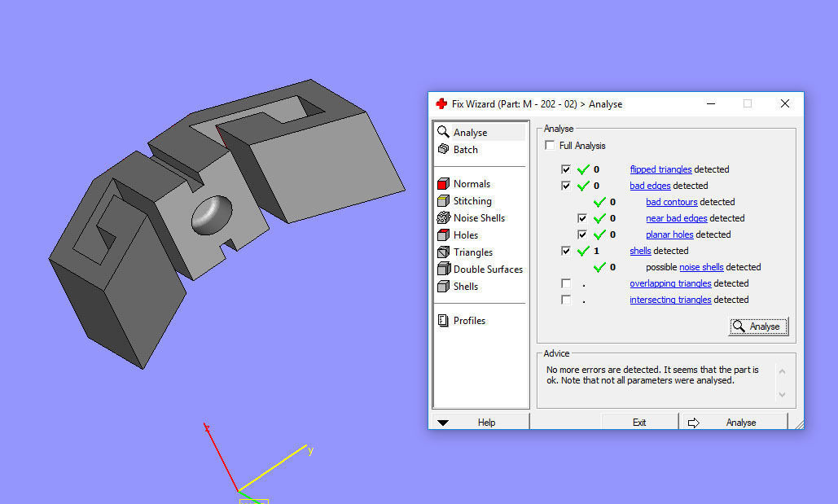This screenshot has width=838, height=504.
Task: Minimize the Fix Wizard window
Action: coord(711,103)
